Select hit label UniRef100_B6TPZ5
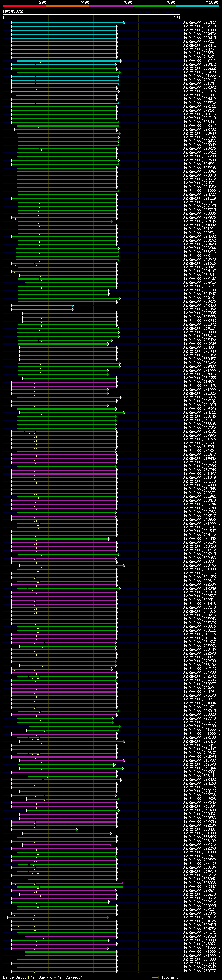This screenshot has height=980, width=222. tap(199, 439)
